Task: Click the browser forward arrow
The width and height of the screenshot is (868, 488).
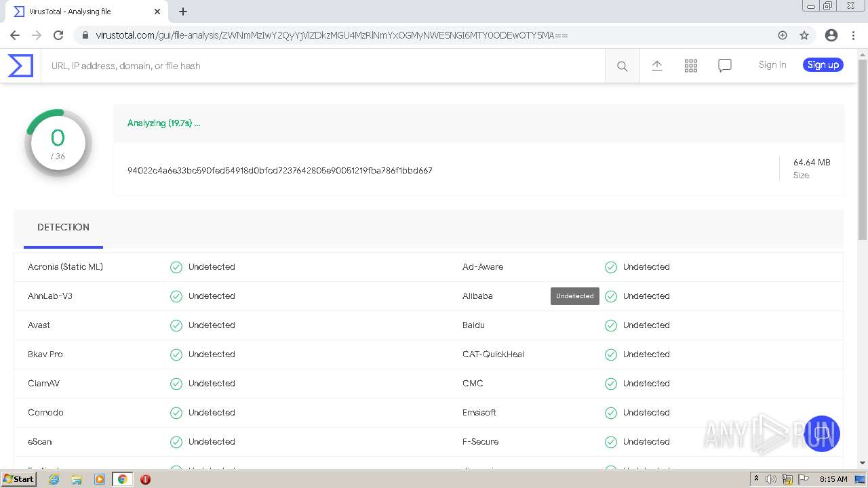Action: click(37, 35)
